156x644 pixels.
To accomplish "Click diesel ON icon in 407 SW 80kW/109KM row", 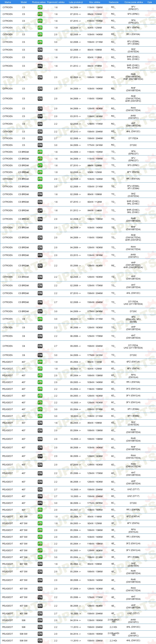I will (x=40, y=564).
